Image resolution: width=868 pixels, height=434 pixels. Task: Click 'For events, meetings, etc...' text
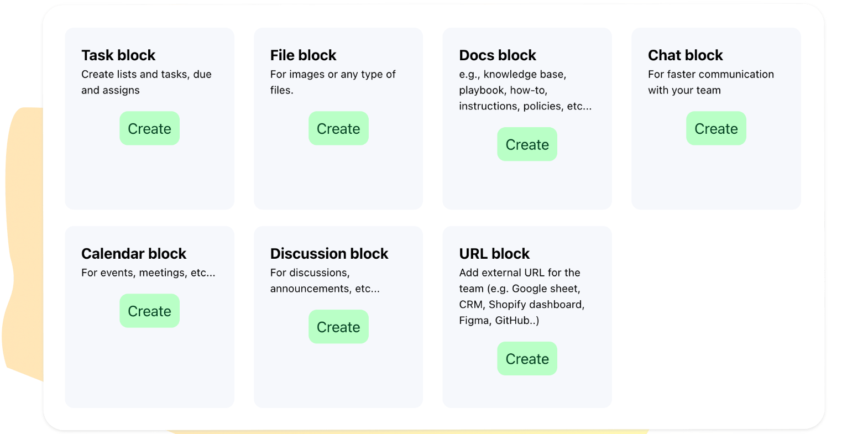148,273
